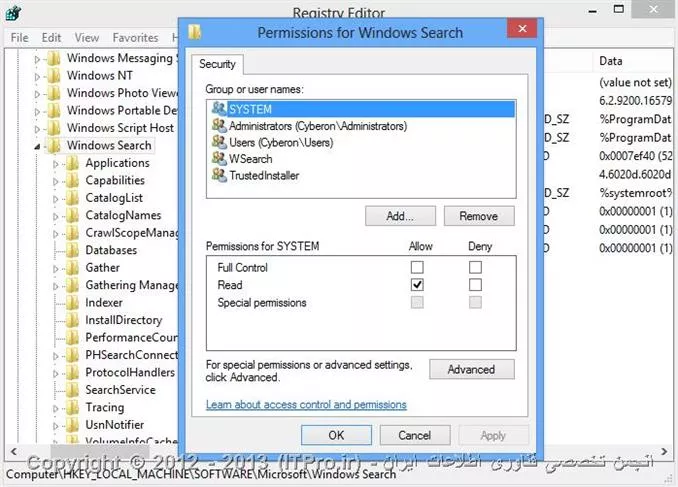Open the View menu

pos(86,38)
